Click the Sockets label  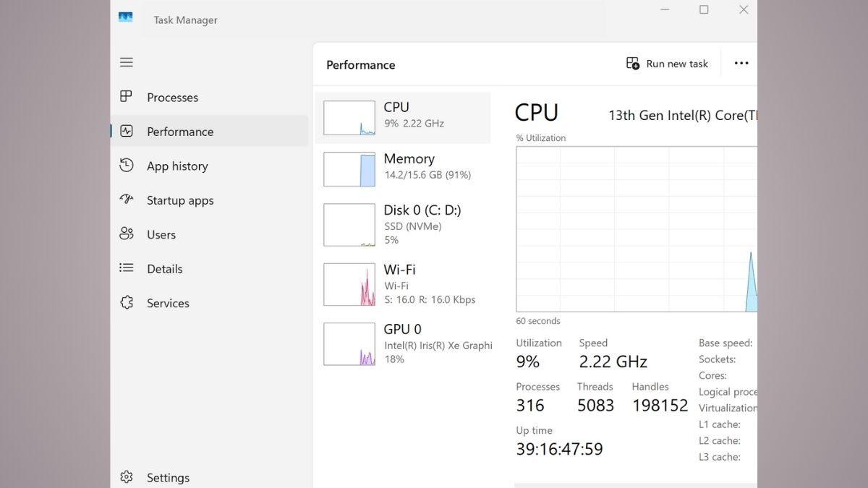pyautogui.click(x=717, y=359)
